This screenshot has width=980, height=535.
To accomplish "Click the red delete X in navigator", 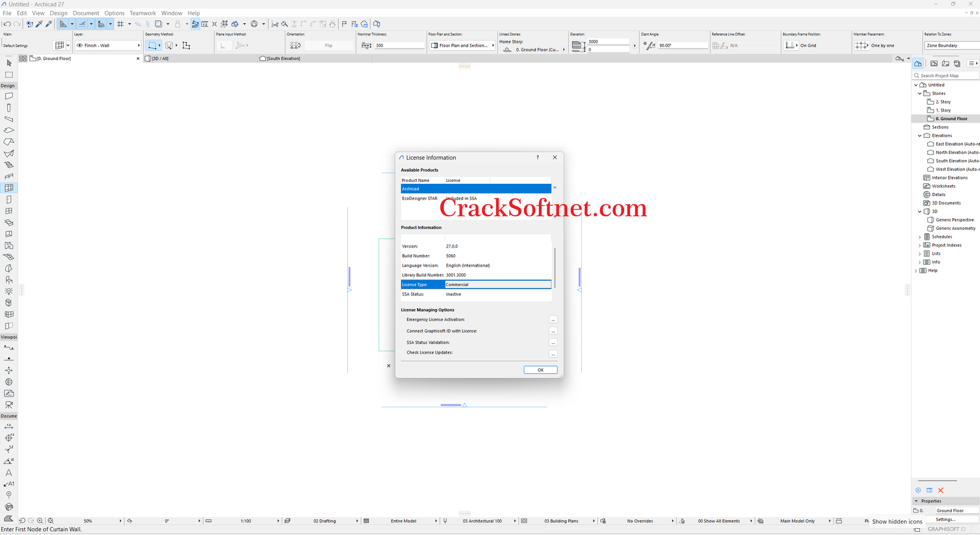I will click(x=941, y=490).
